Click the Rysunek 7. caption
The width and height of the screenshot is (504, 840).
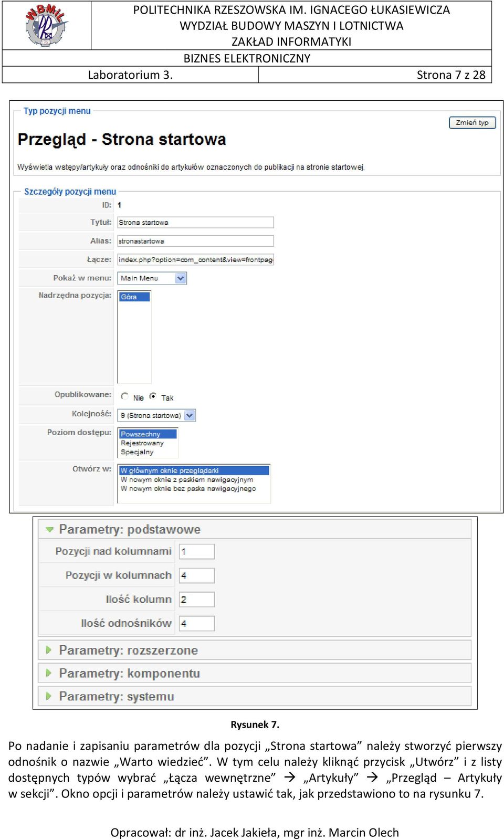255,724
